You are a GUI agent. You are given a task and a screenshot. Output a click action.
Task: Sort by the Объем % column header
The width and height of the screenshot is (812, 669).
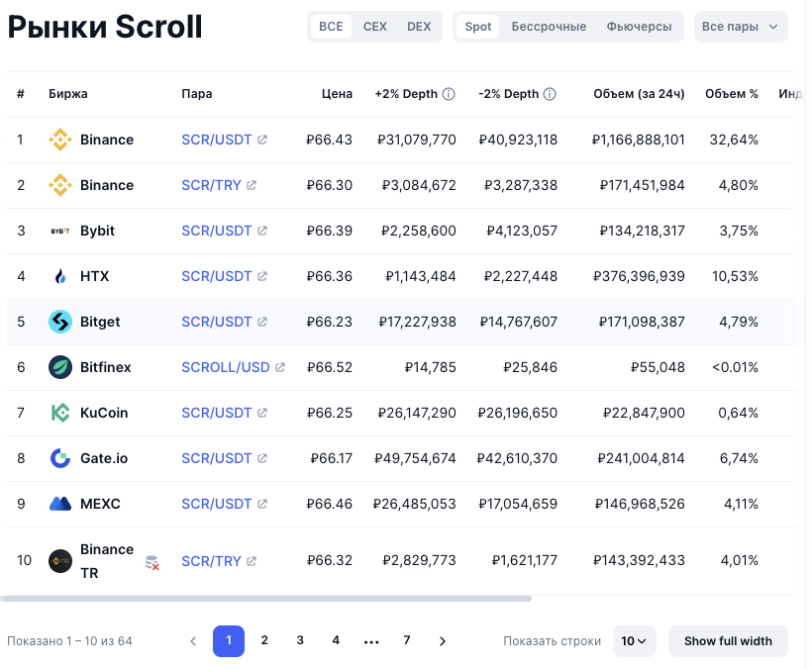(732, 94)
